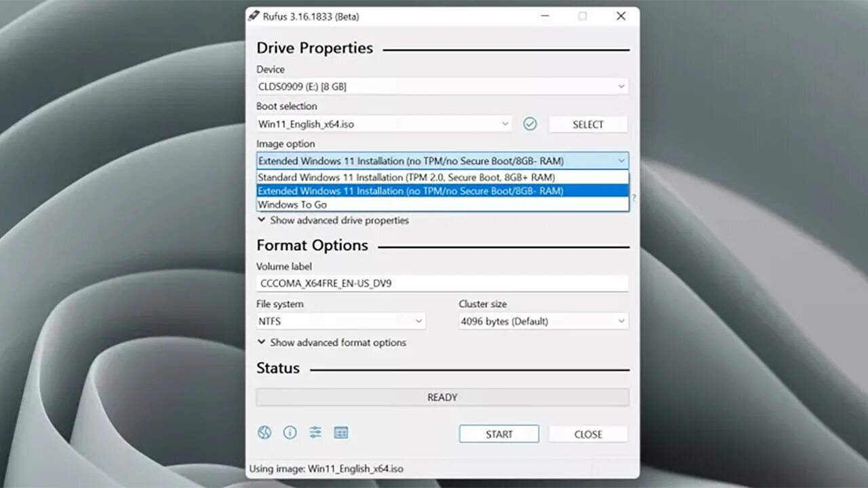Viewport: 868px width, 488px height.
Task: Open the File system NTFS dropdown
Action: tap(340, 321)
